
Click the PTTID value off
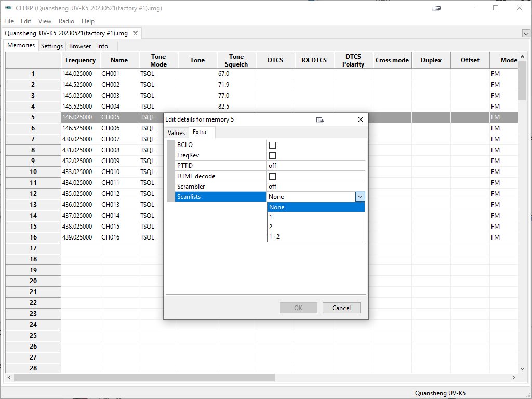[316, 166]
